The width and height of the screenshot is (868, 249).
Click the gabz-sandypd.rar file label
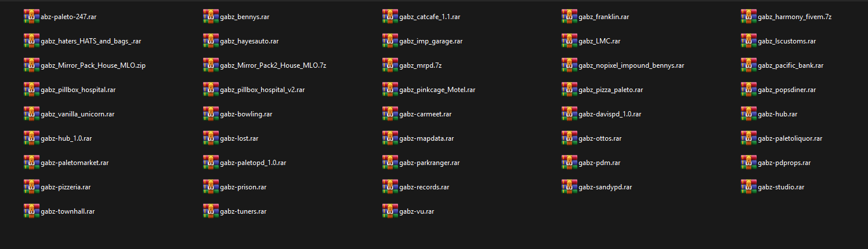pyautogui.click(x=605, y=187)
